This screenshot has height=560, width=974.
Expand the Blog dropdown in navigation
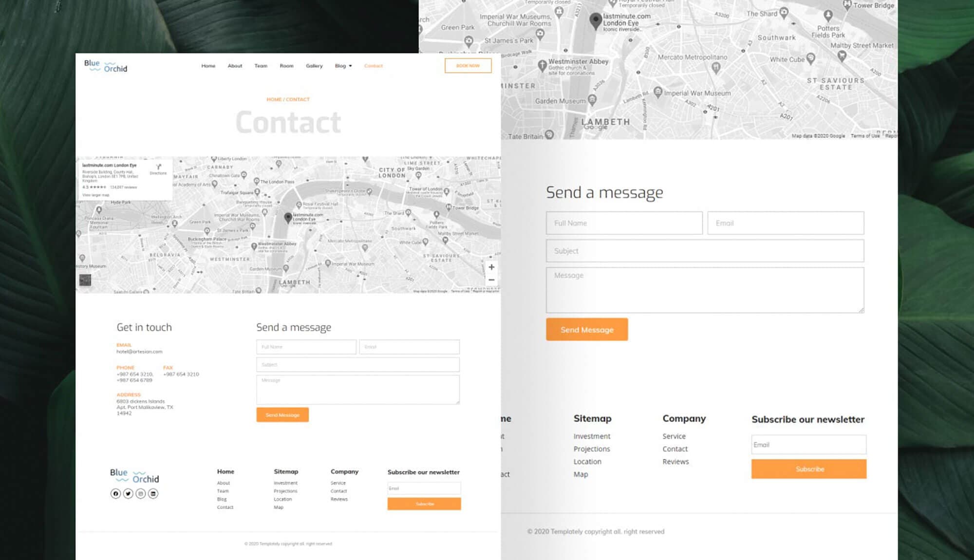(x=343, y=66)
